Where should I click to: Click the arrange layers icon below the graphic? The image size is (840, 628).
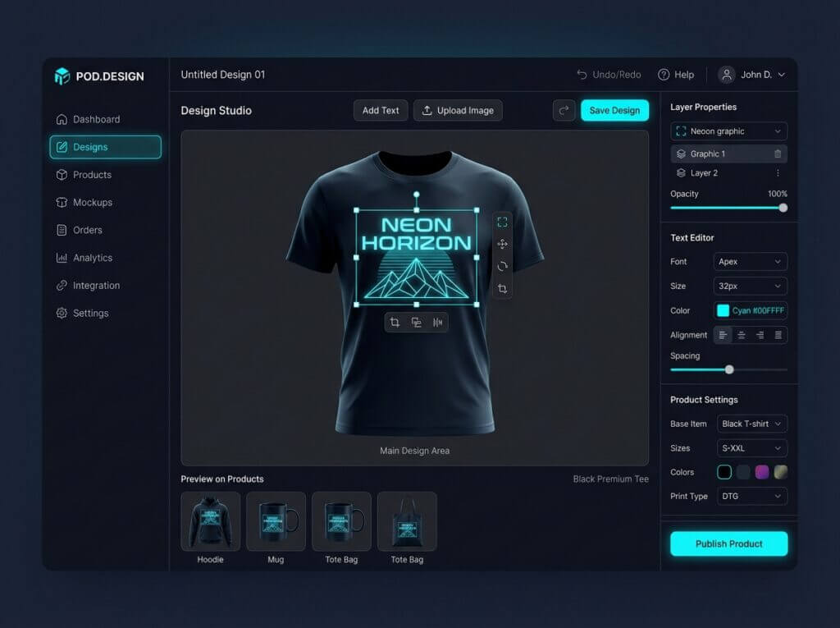[416, 323]
